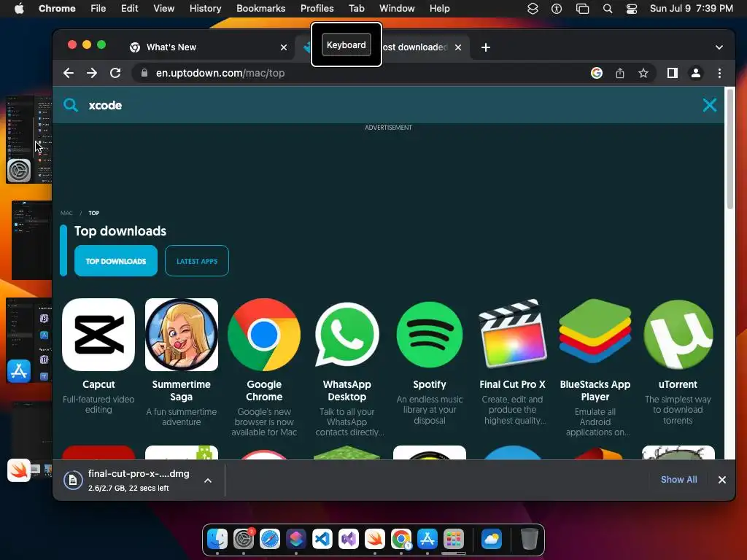This screenshot has height=560, width=747.
Task: Click the page vertical scrollbar
Action: pyautogui.click(x=729, y=149)
